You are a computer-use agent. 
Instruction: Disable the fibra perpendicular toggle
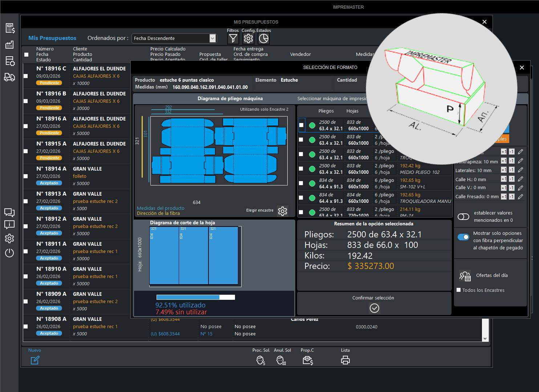463,237
